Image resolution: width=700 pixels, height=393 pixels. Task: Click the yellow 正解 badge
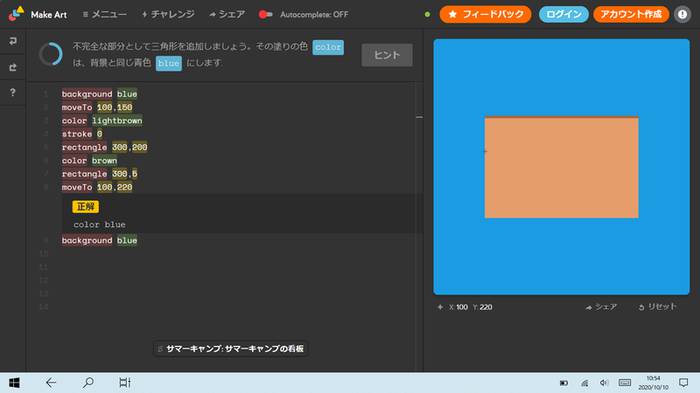[85, 206]
